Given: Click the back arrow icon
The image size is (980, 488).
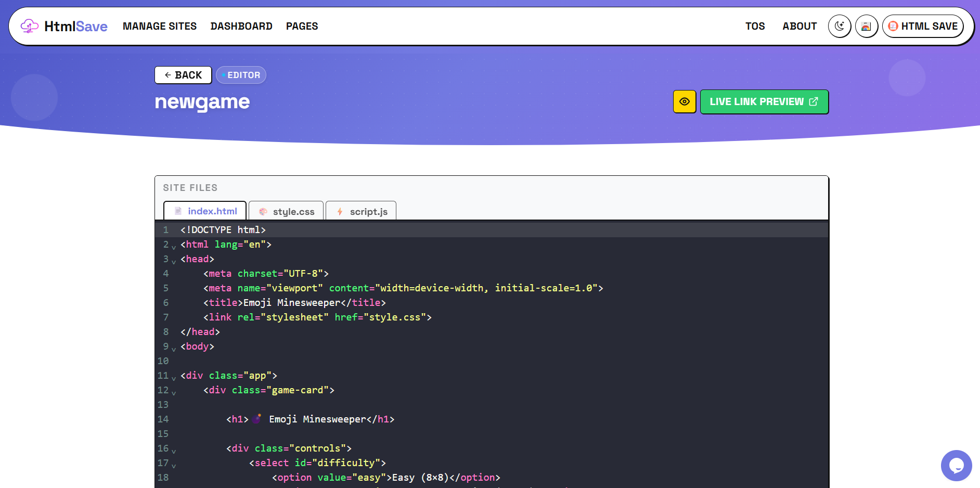Looking at the screenshot, I should pyautogui.click(x=167, y=75).
